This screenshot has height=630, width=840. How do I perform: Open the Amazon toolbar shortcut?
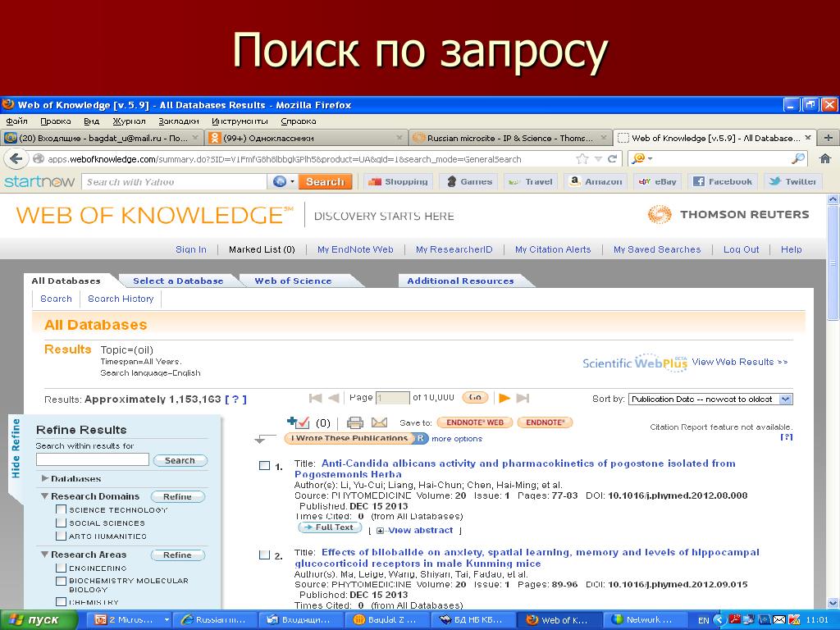(596, 181)
